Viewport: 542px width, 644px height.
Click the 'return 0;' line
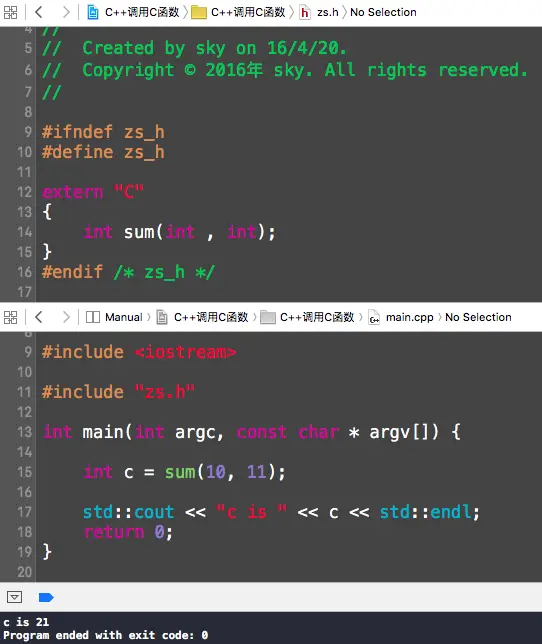[128, 532]
